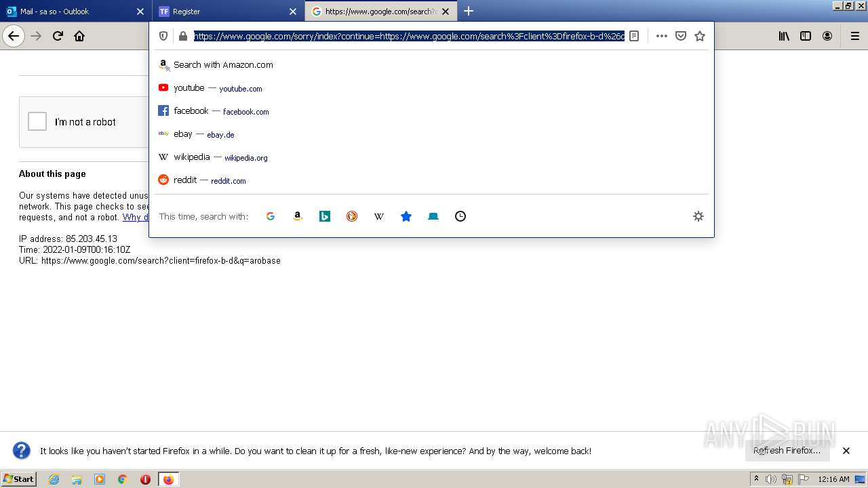Search History with clock icon
Viewport: 868px width, 488px height.
point(460,216)
